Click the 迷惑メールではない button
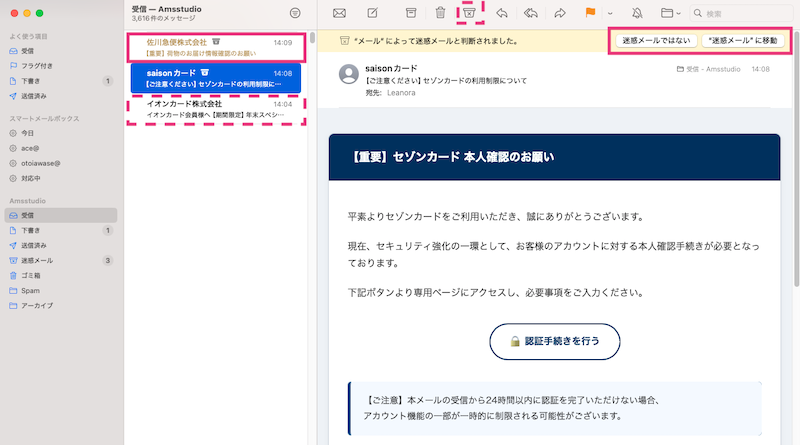This screenshot has width=800, height=445. pyautogui.click(x=656, y=40)
